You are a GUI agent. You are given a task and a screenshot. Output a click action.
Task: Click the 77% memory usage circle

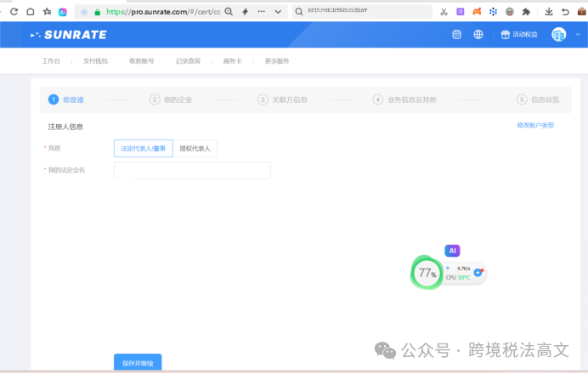pos(427,273)
